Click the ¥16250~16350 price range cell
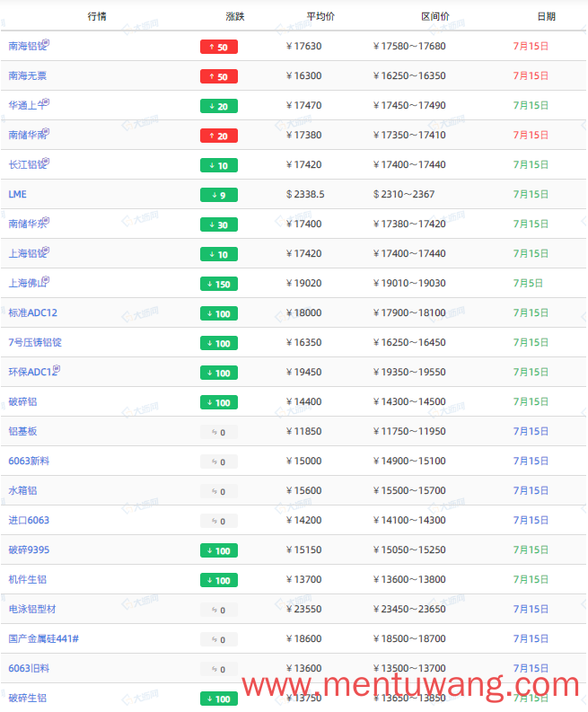The height and width of the screenshot is (712, 588). pos(409,75)
